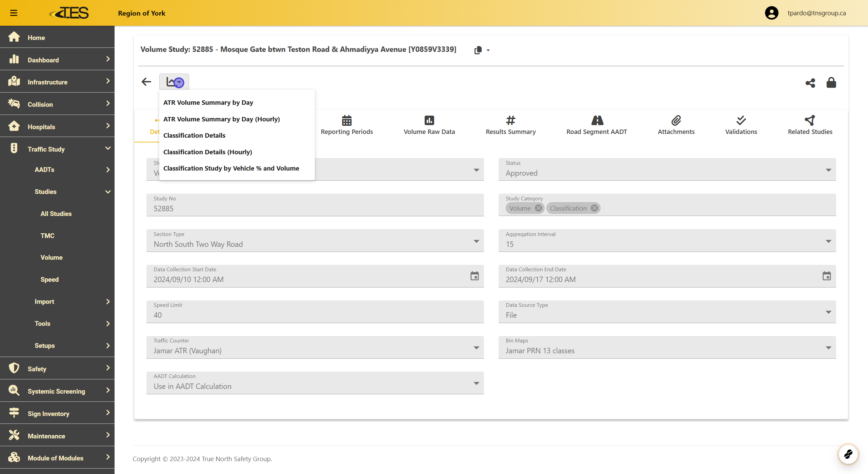
Task: Select ATR Volume Summary by Day
Action: [x=208, y=102]
